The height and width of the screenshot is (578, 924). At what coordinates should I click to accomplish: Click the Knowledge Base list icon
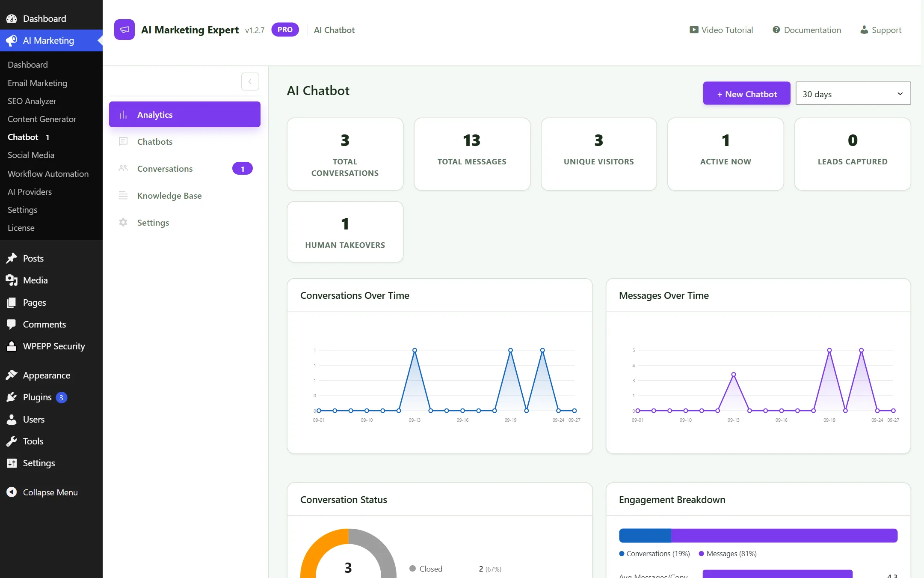pos(123,195)
